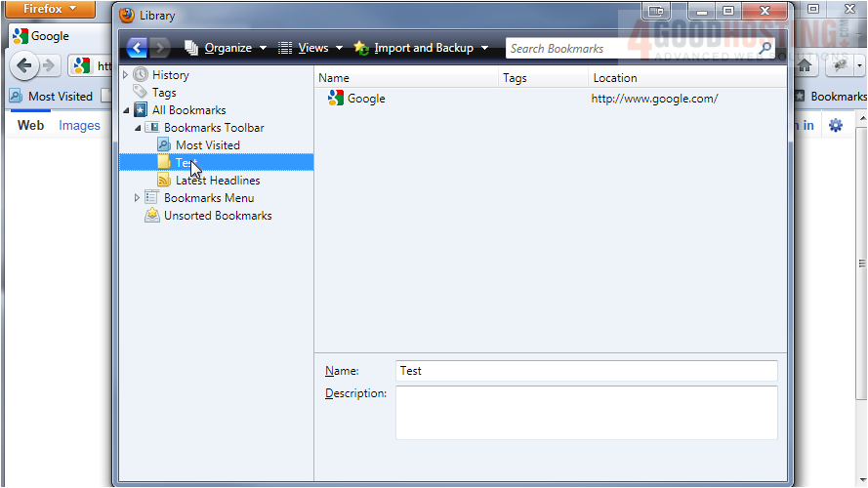Sort bookmarks by the Name column header
The height and width of the screenshot is (488, 868).
point(405,78)
